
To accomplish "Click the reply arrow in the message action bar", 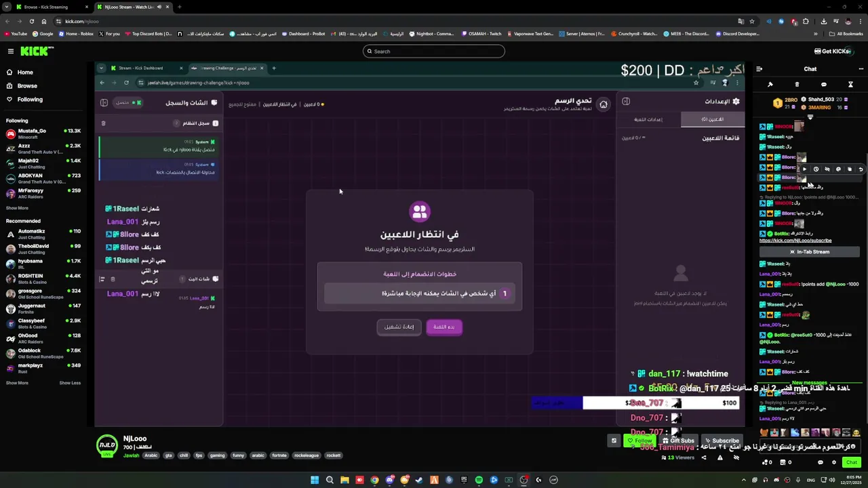I will (x=861, y=169).
